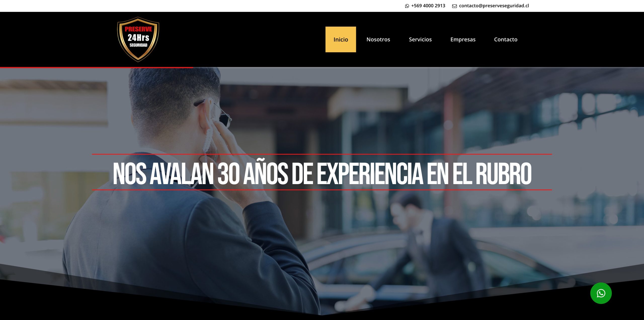Go to the Nosotros page
The image size is (644, 320).
pyautogui.click(x=378, y=39)
